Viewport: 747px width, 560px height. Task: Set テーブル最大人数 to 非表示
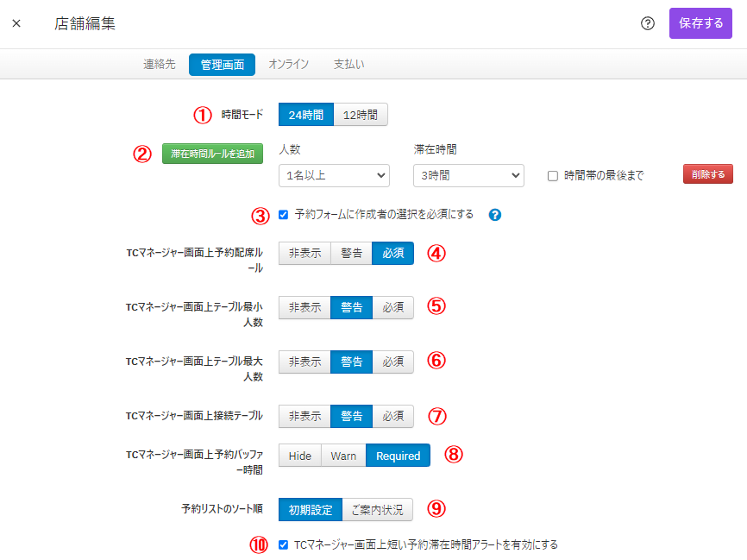[x=304, y=362]
